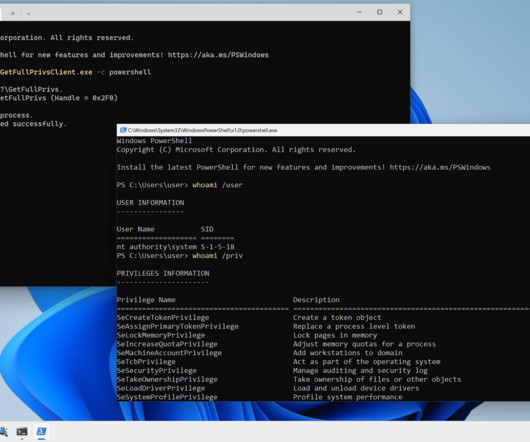Click the 'whoami /user' command line
This screenshot has height=442, width=530.
pos(180,185)
